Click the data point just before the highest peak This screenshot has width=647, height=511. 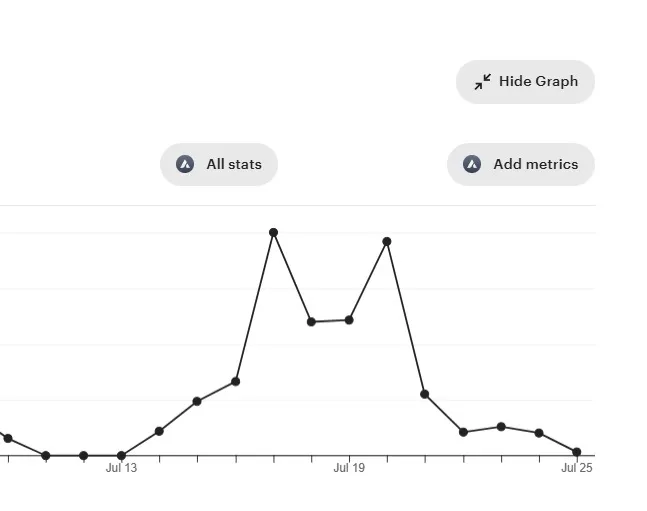235,381
